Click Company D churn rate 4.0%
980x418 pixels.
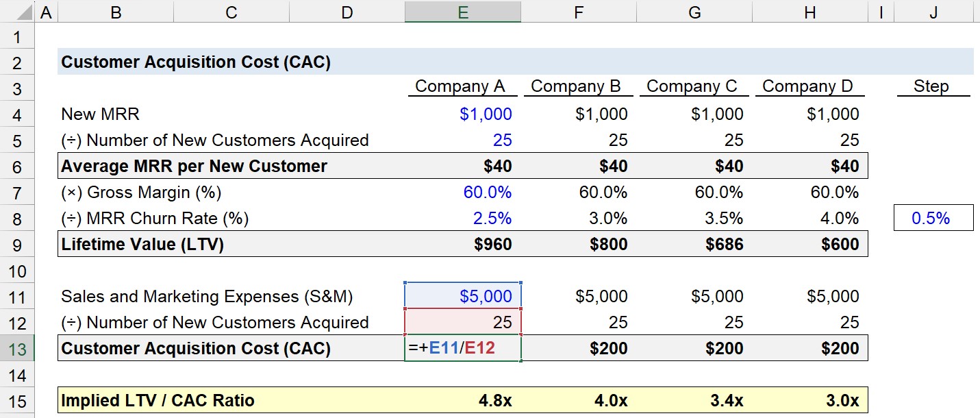(810, 218)
